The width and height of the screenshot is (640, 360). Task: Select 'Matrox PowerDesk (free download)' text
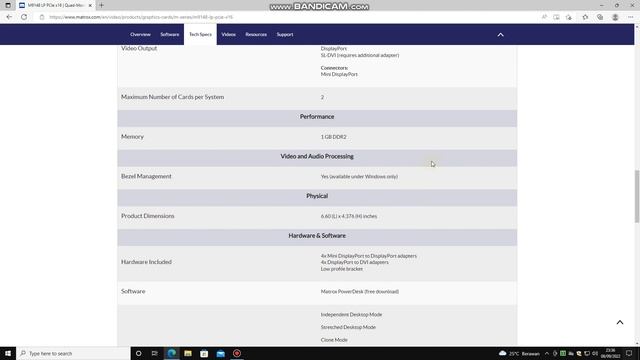pos(360,292)
